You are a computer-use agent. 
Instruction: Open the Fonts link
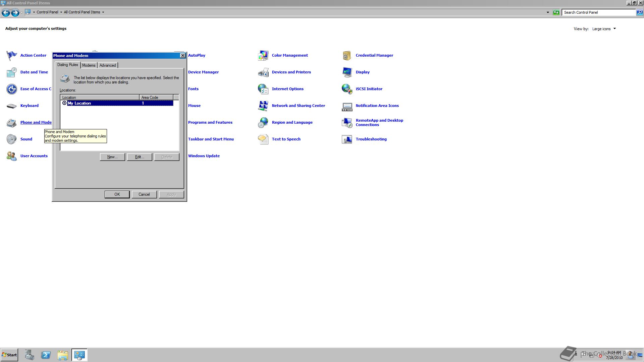pyautogui.click(x=193, y=89)
